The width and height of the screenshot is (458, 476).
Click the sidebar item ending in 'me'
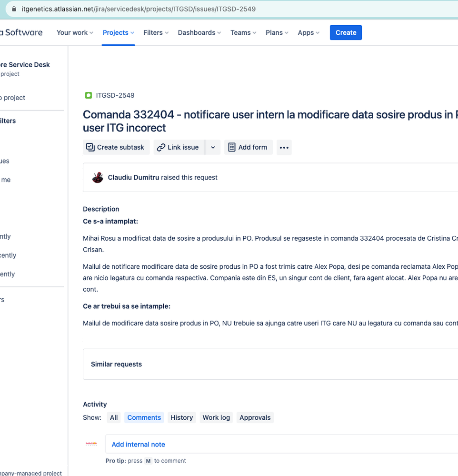(x=5, y=180)
